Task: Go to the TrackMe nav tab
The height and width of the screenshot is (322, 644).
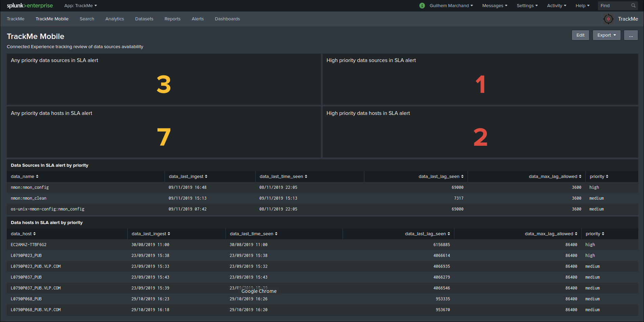Action: click(x=16, y=19)
